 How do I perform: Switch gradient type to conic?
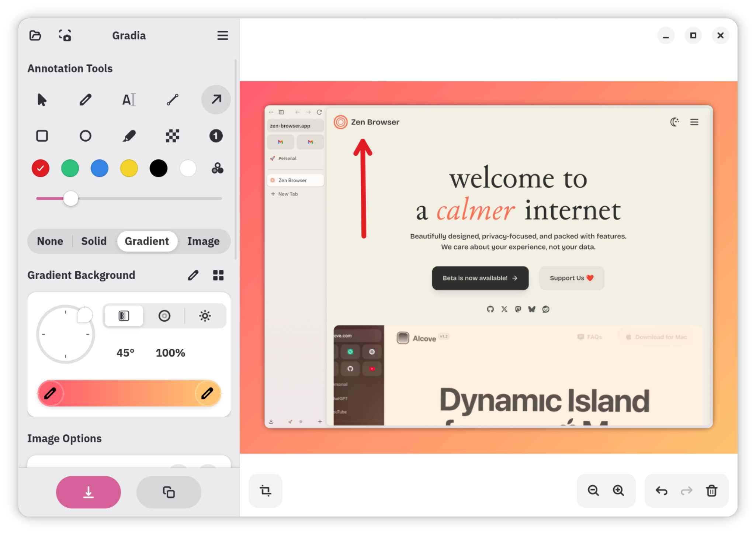(x=205, y=316)
